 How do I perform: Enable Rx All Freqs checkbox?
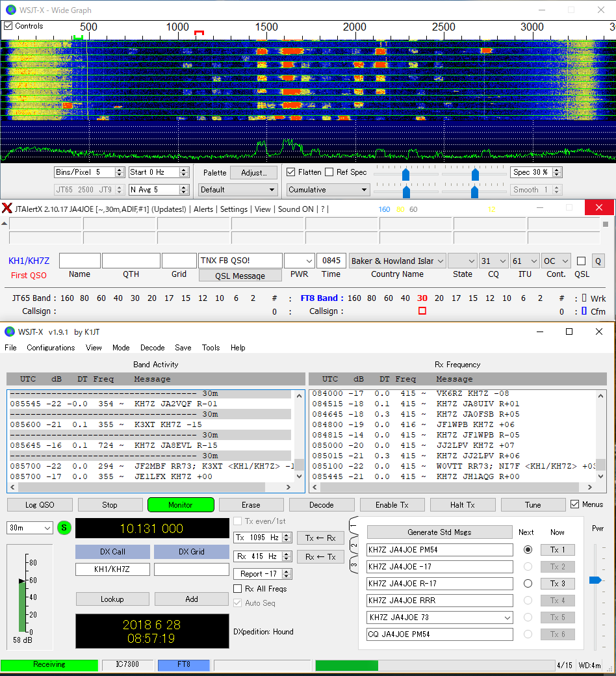(237, 588)
